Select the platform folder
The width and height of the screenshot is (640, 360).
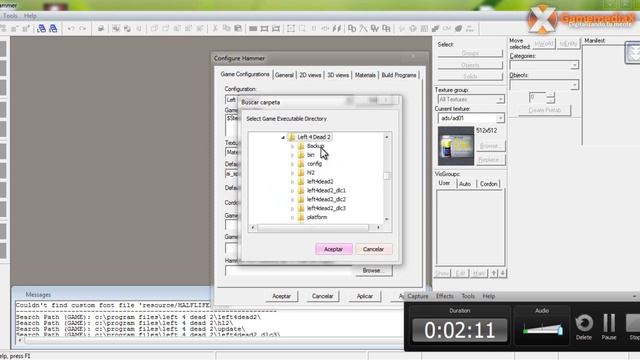point(317,218)
